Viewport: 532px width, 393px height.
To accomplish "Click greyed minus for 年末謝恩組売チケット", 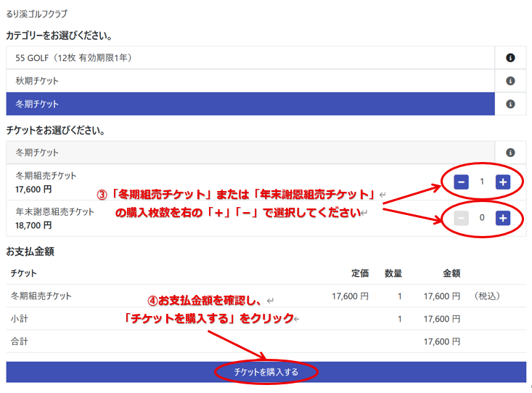I will 461,218.
